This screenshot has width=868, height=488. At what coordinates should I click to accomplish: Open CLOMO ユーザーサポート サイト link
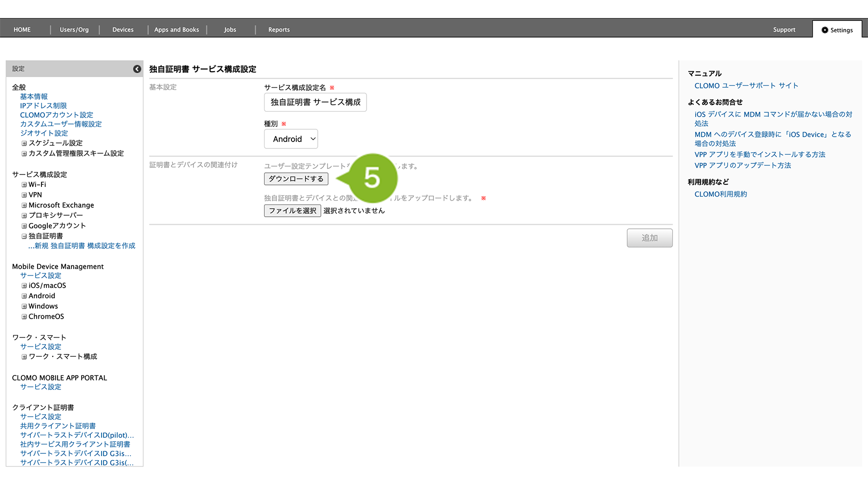[x=746, y=86]
